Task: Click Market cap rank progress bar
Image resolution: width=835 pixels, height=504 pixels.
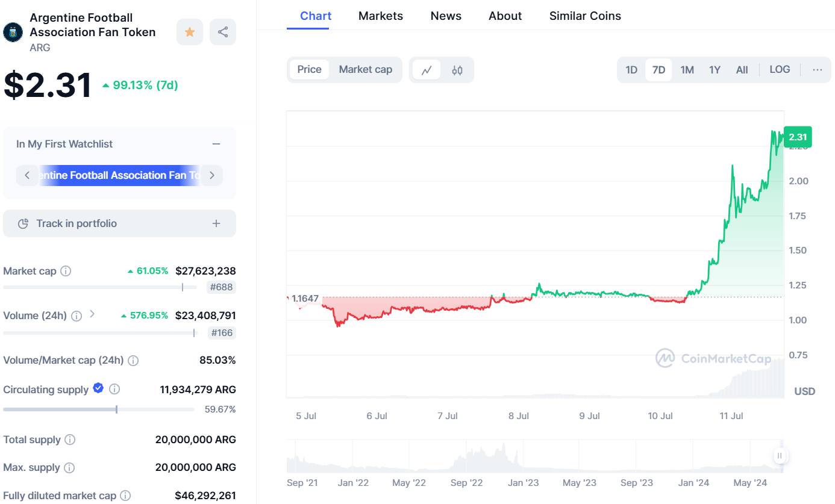Action: point(100,288)
